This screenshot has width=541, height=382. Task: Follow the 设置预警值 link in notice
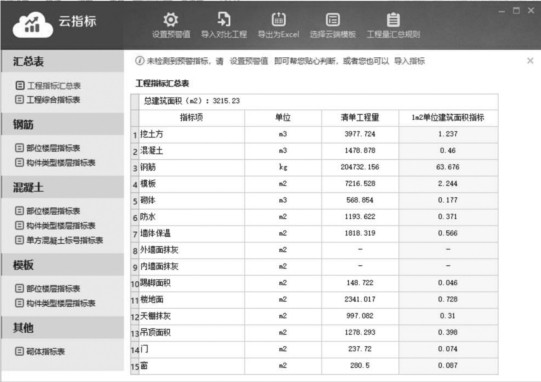[x=249, y=61]
